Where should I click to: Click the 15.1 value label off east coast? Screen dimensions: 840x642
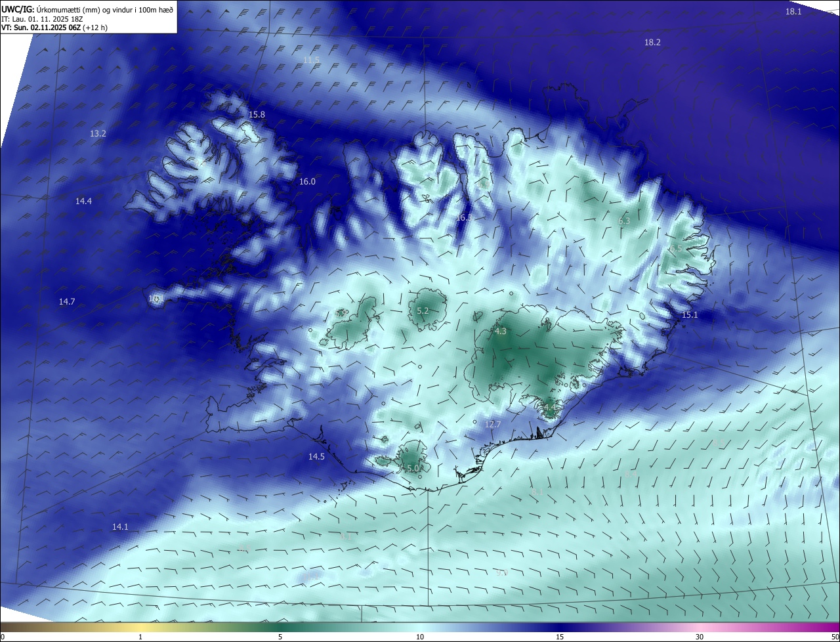690,315
